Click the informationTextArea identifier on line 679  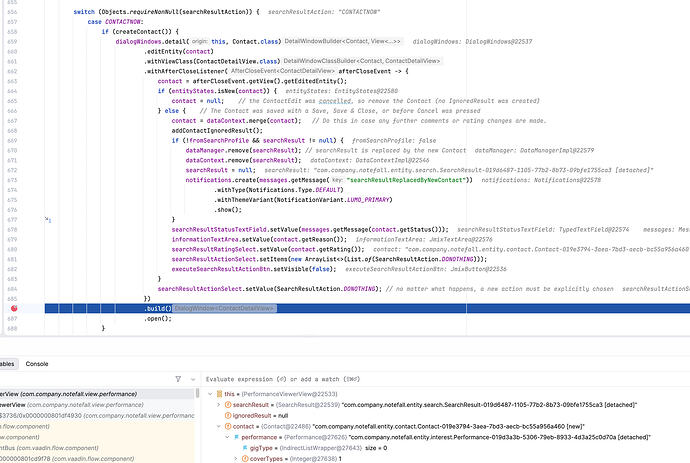click(203, 239)
